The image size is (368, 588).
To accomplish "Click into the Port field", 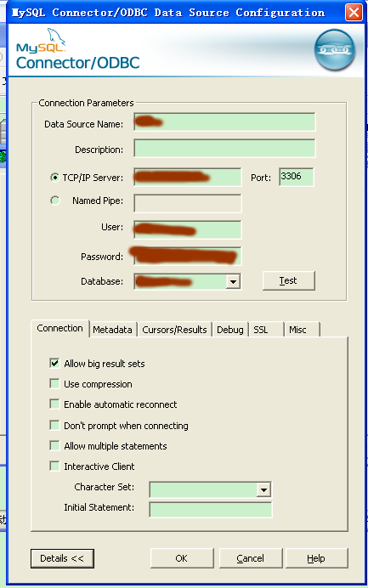I will [297, 177].
